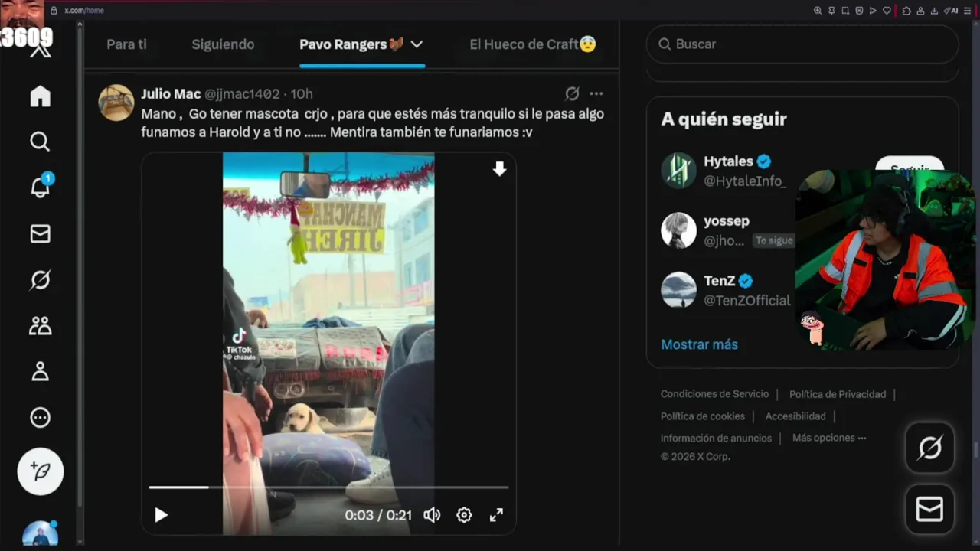Open Política de Privacidad link
This screenshot has width=980, height=551.
838,394
